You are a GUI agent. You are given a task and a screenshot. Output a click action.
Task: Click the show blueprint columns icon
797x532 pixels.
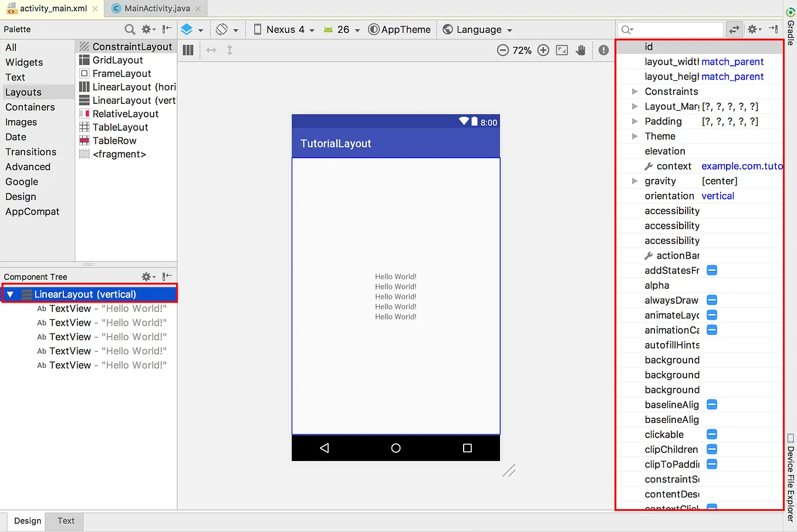point(188,50)
